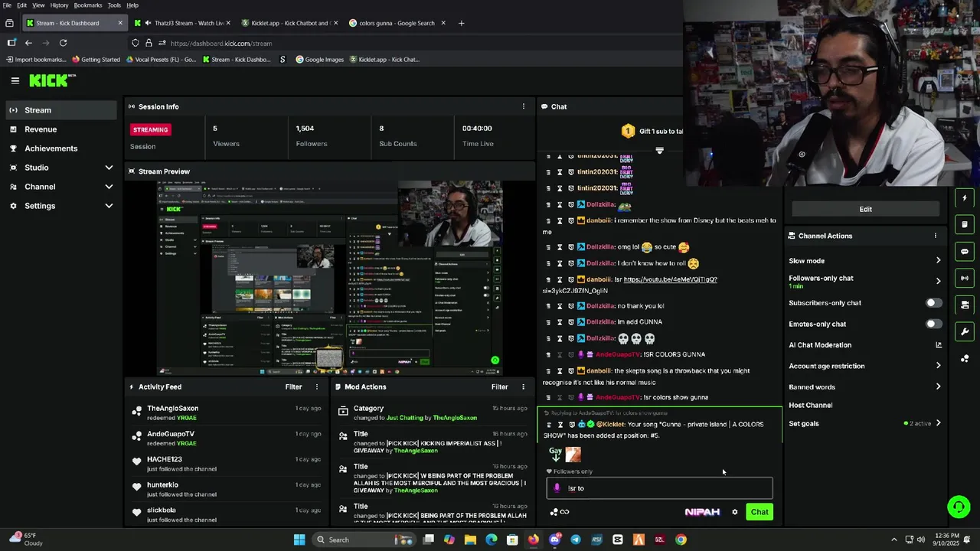980x551 pixels.
Task: Click the NIPAH emote extension logo
Action: [x=702, y=512]
